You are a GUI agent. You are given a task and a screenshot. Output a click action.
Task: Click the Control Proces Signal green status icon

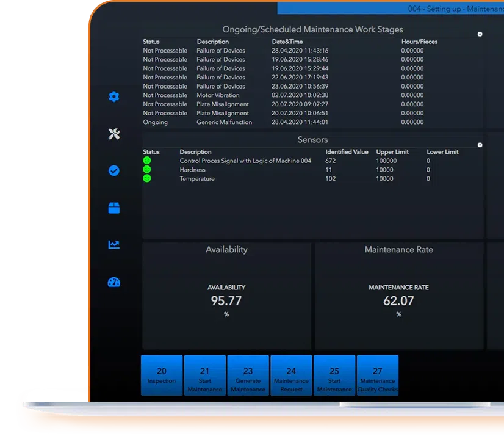click(147, 161)
